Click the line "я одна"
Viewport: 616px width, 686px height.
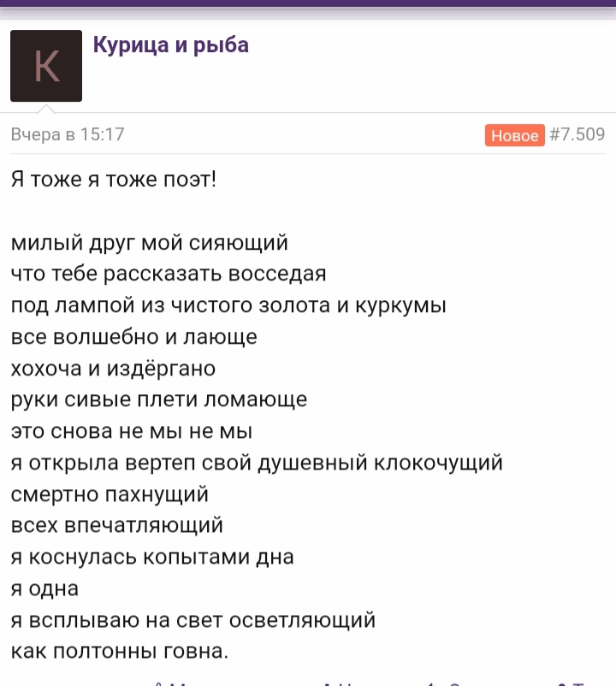click(44, 588)
